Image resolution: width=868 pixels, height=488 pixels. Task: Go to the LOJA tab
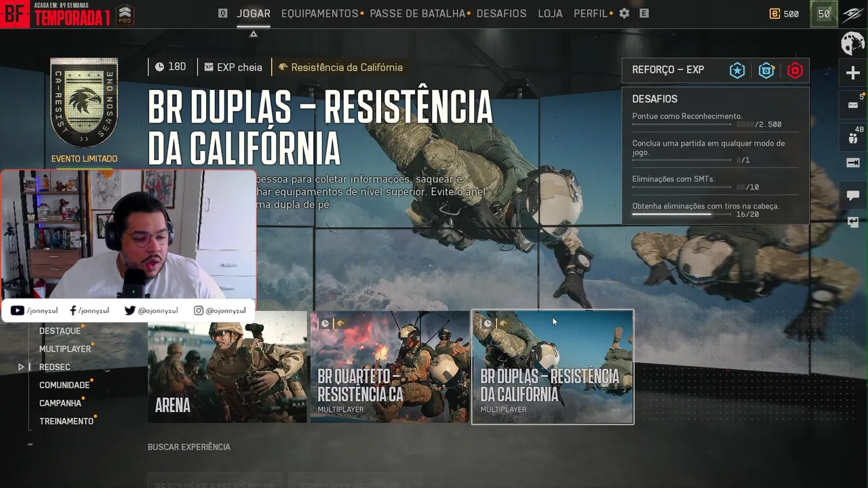550,14
